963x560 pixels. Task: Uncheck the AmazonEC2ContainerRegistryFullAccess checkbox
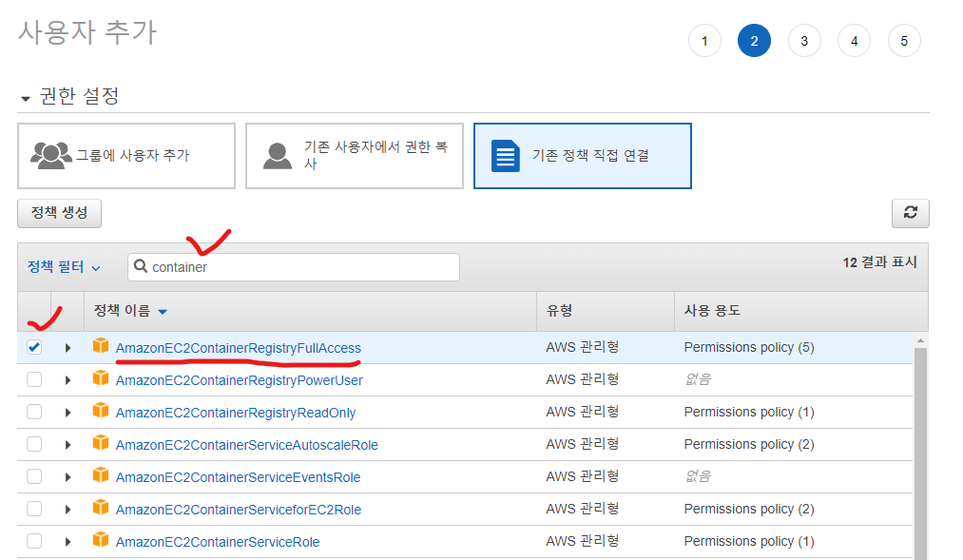point(34,348)
